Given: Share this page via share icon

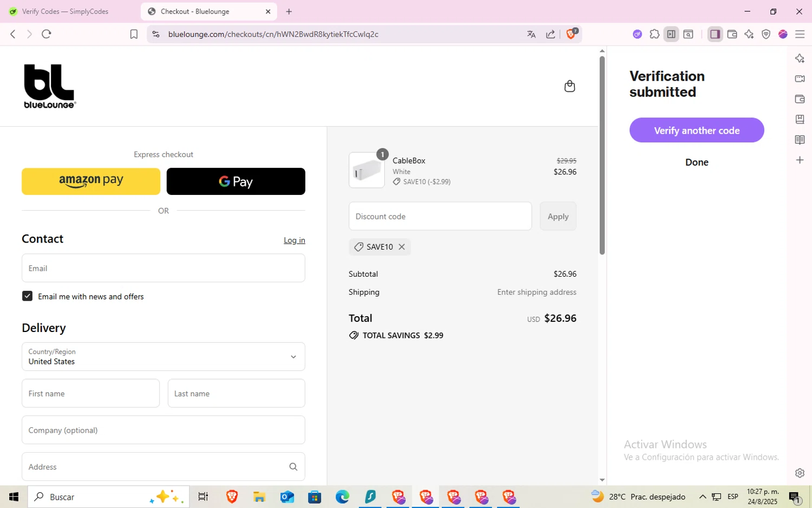Looking at the screenshot, I should (x=551, y=34).
